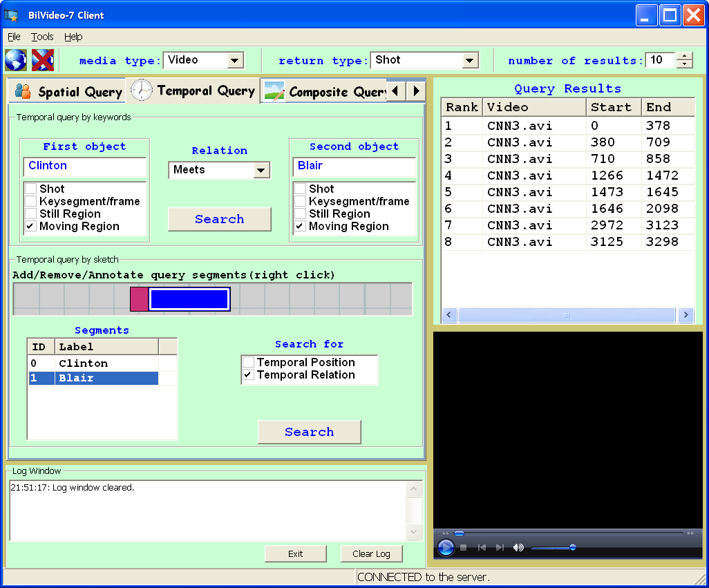The image size is (709, 588).
Task: Click the stop button in video player
Action: 464,547
